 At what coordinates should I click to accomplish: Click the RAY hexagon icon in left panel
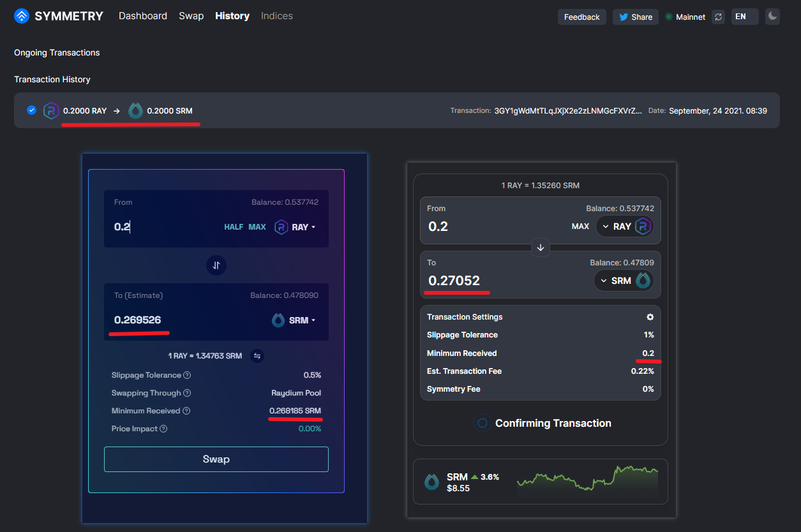281,227
